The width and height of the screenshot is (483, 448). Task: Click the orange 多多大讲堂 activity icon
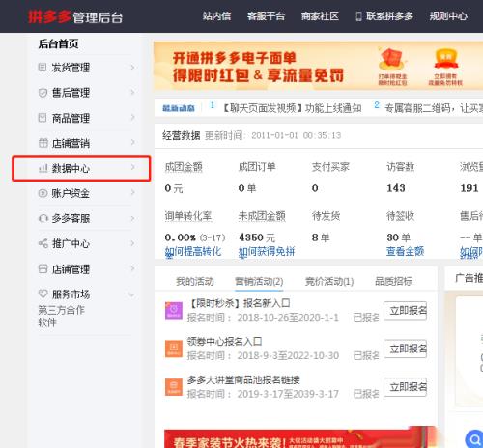[x=174, y=387]
